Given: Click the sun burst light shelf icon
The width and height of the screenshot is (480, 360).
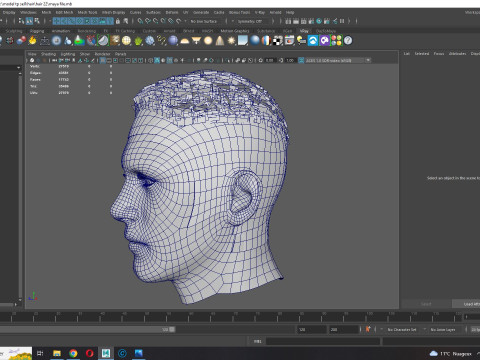Looking at the screenshot, I should click(x=231, y=41).
